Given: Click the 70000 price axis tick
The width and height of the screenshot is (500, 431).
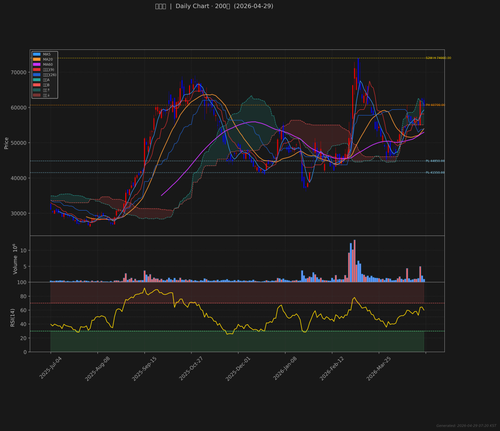Looking at the screenshot, I should point(19,72).
